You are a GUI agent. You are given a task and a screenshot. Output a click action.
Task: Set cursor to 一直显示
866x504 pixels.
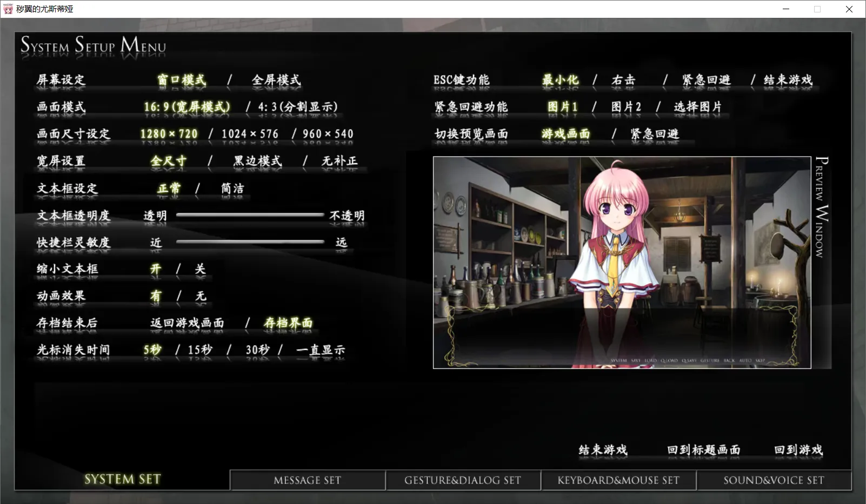pyautogui.click(x=320, y=350)
